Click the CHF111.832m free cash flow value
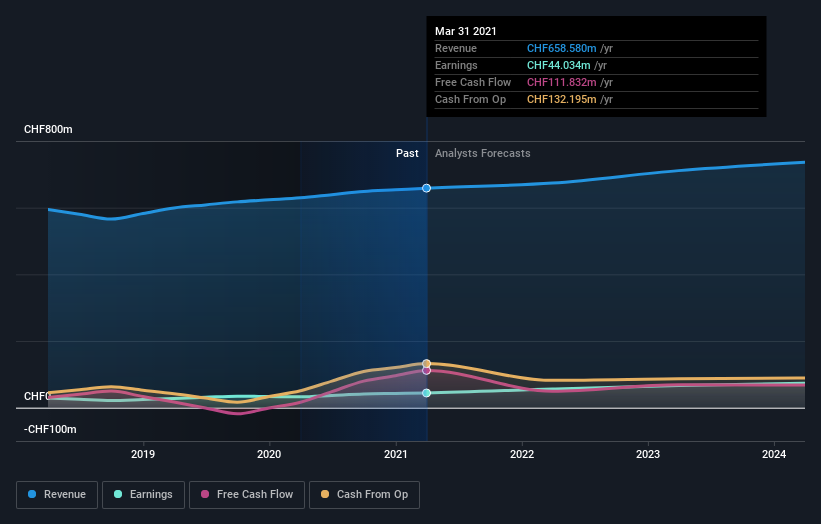The image size is (821, 524). pos(561,82)
